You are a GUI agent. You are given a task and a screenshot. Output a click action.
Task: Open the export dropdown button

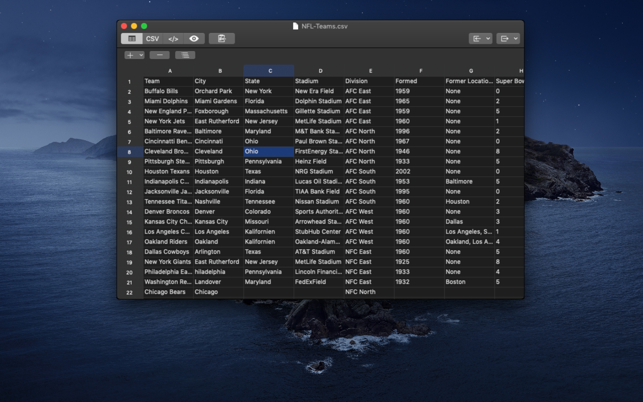pos(508,39)
